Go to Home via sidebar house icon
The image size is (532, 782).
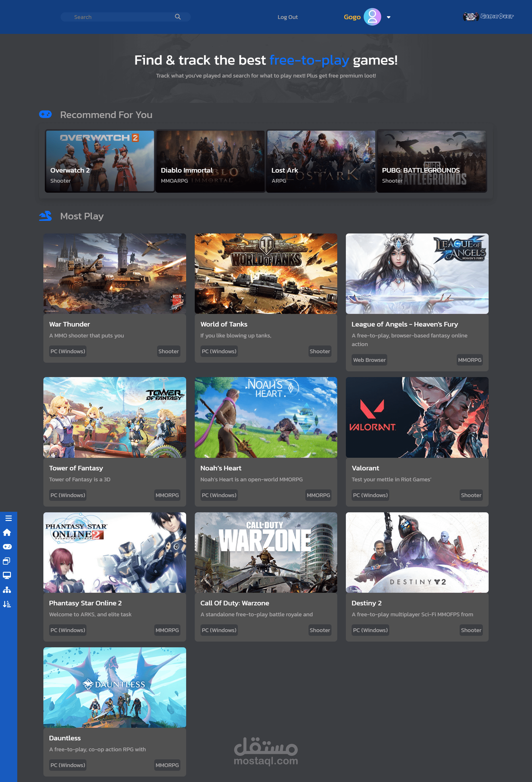[7, 532]
